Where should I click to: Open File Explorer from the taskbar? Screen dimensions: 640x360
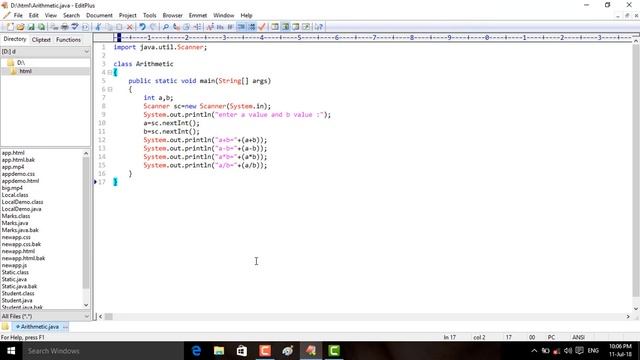[x=219, y=351]
